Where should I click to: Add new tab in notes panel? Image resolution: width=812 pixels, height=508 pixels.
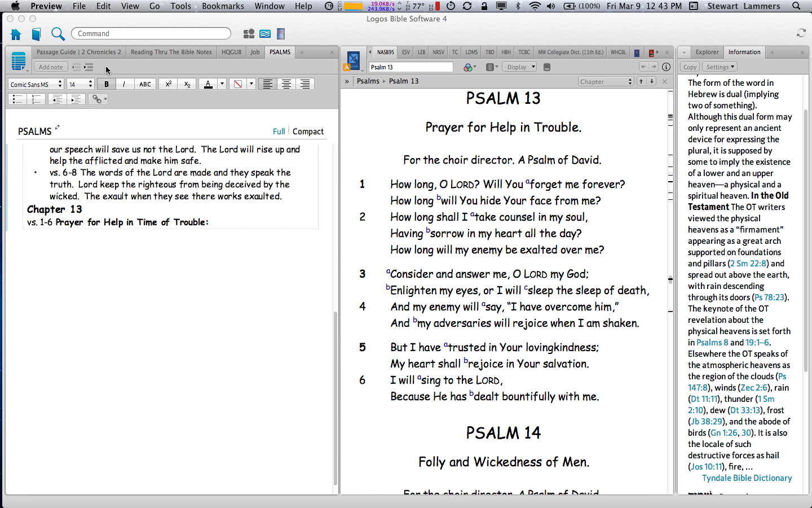302,52
